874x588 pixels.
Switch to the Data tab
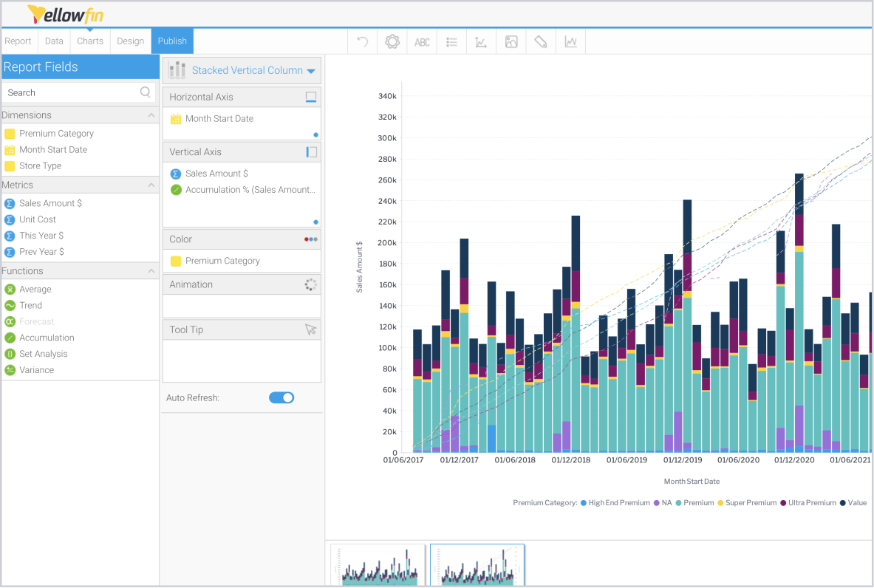click(54, 41)
